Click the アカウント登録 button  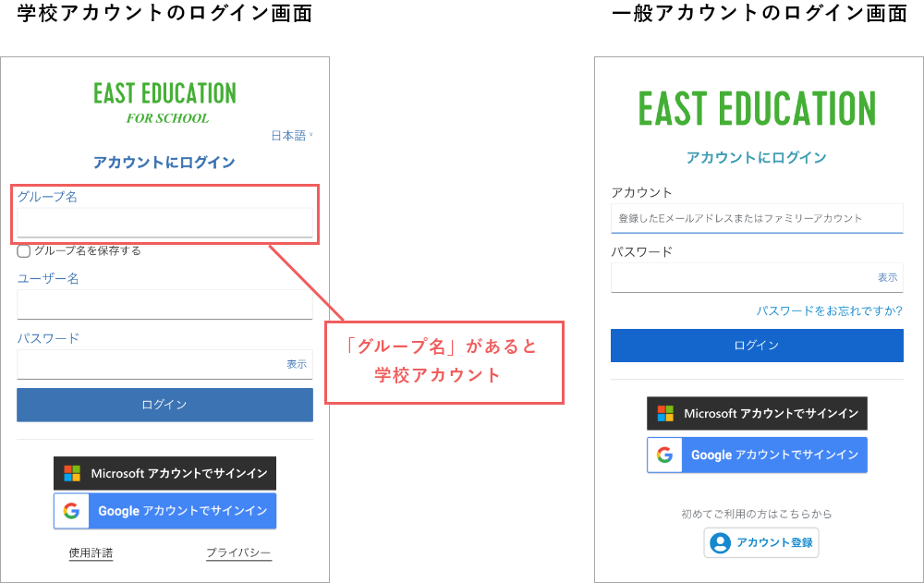tap(761, 543)
